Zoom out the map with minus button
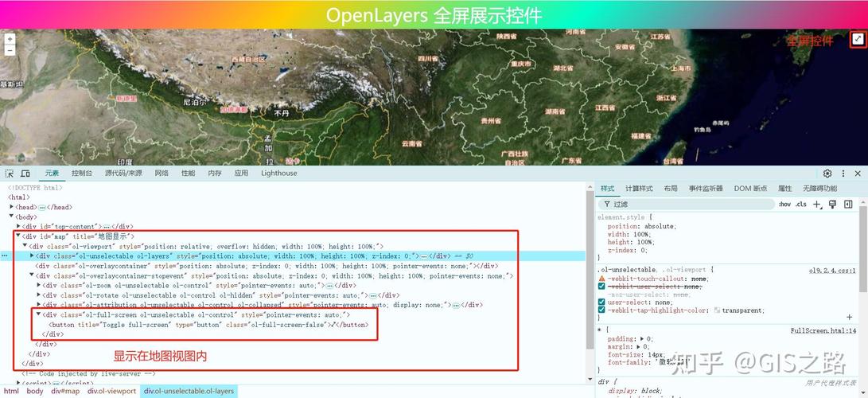Image resolution: width=868 pixels, height=398 pixels. tap(10, 50)
